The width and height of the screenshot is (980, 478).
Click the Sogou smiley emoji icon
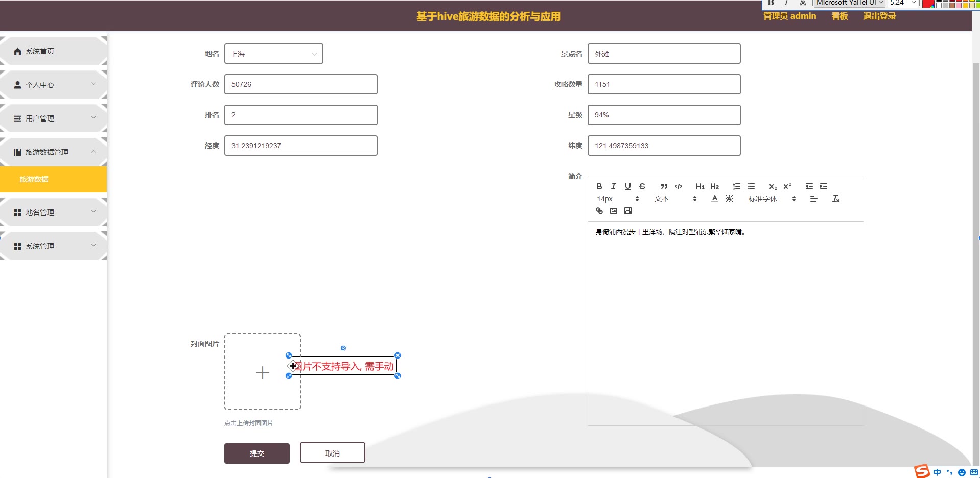point(962,472)
